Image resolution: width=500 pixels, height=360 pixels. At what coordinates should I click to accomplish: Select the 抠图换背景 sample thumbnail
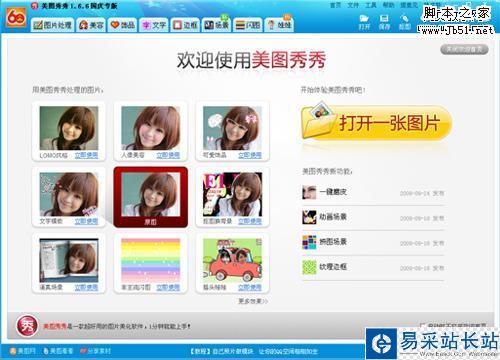[x=232, y=194]
